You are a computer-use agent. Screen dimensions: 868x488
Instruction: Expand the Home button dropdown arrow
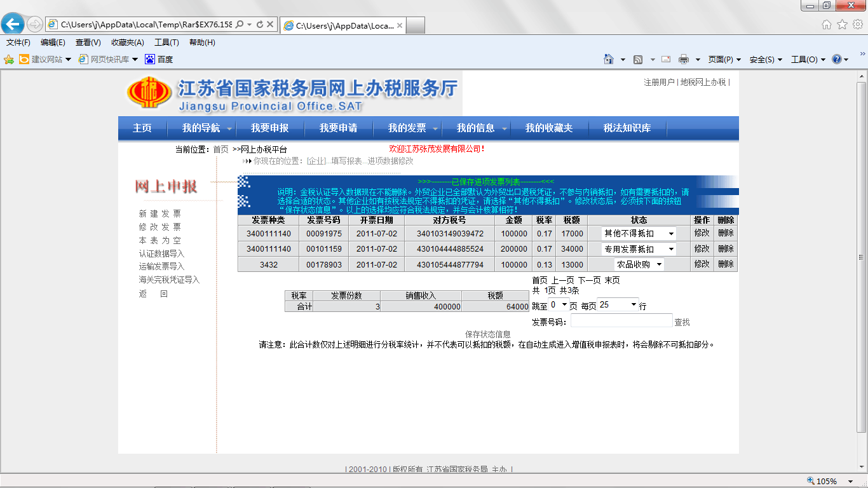(623, 60)
